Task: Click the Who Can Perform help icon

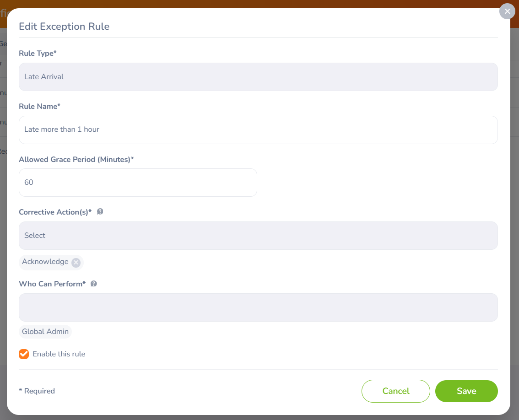Action: coord(94,284)
